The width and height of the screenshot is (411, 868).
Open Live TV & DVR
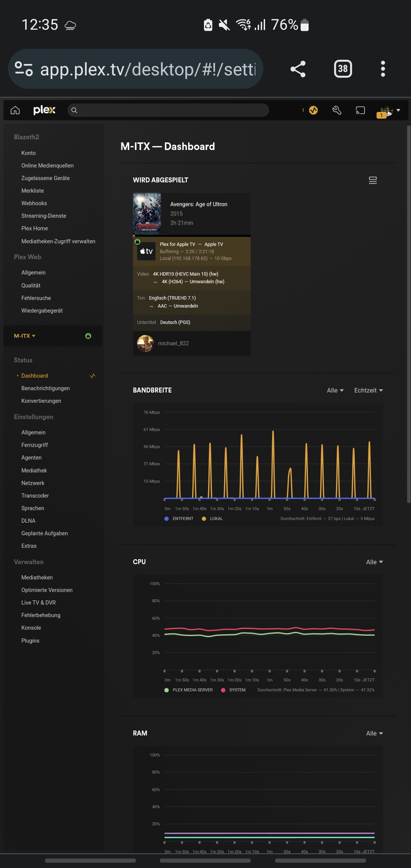tap(38, 603)
